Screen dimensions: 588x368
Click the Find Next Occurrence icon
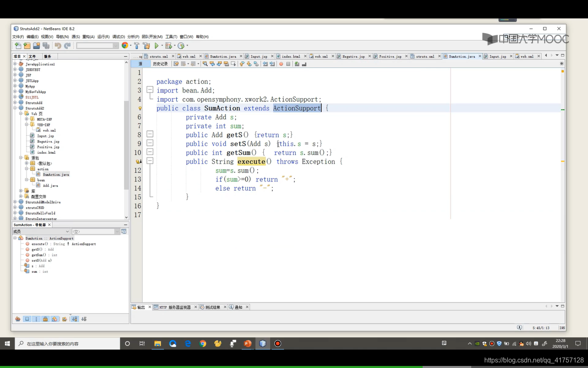(x=219, y=64)
